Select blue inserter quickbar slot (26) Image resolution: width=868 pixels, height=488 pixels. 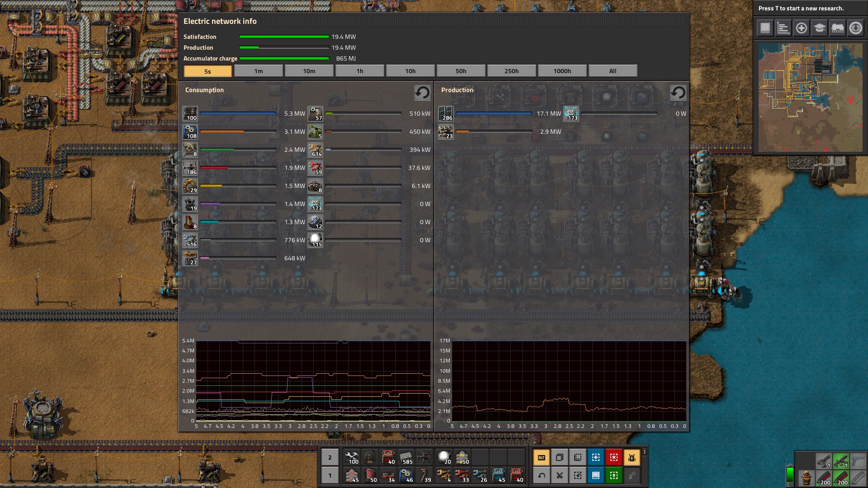[480, 475]
